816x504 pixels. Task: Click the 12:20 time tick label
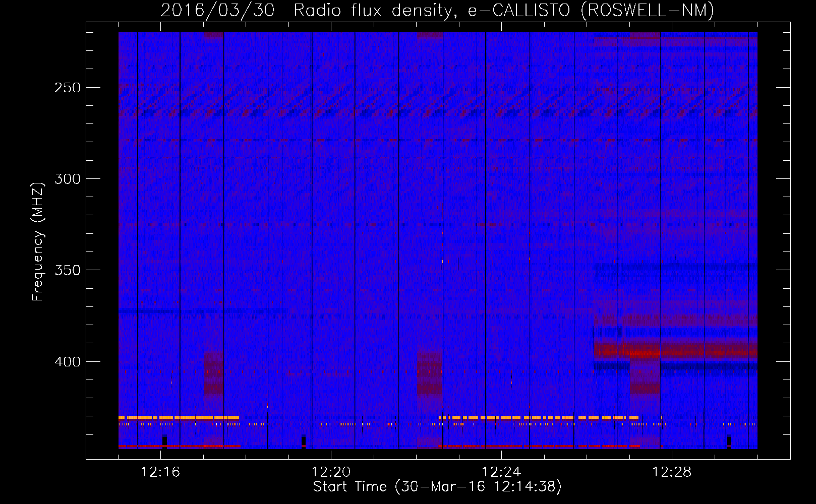pyautogui.click(x=331, y=472)
